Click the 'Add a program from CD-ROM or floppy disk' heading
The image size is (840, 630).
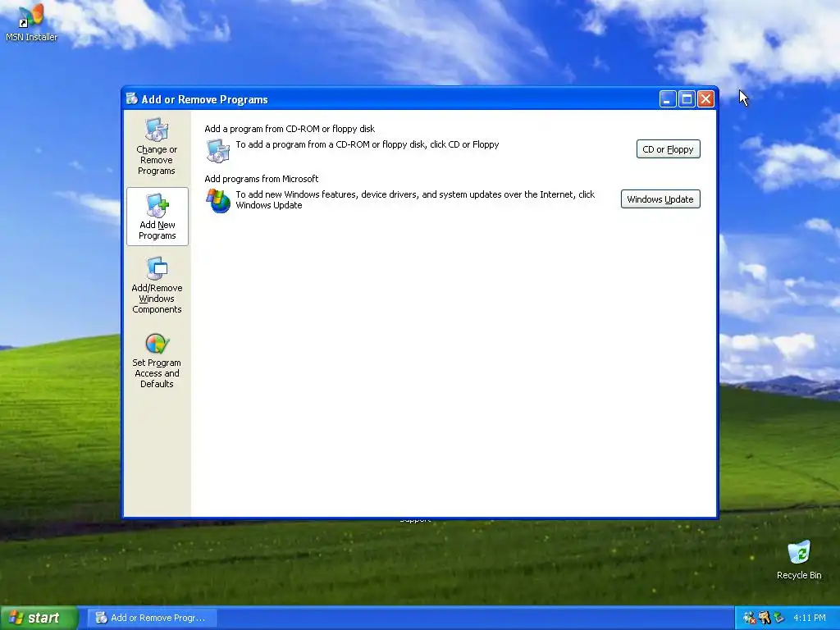coord(290,129)
